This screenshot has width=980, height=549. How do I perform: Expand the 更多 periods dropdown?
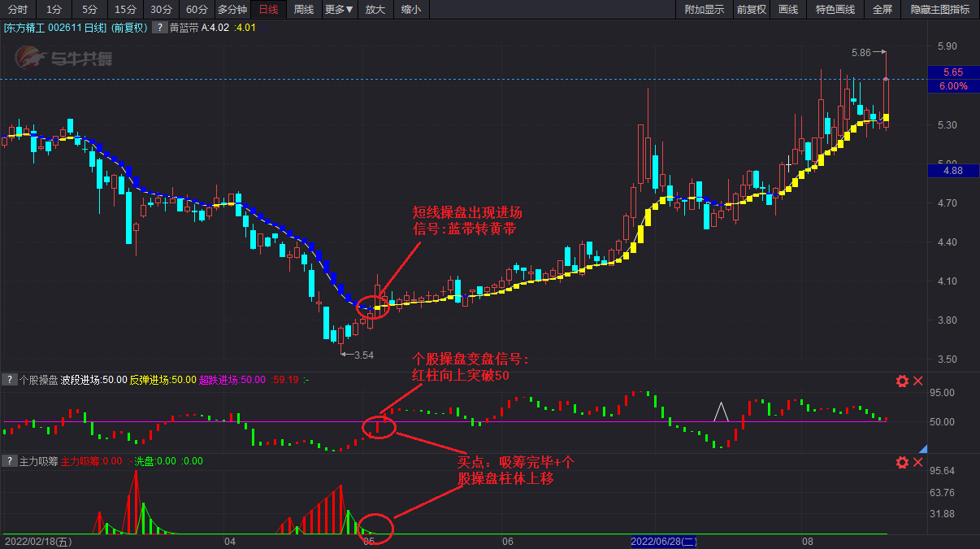pos(339,10)
